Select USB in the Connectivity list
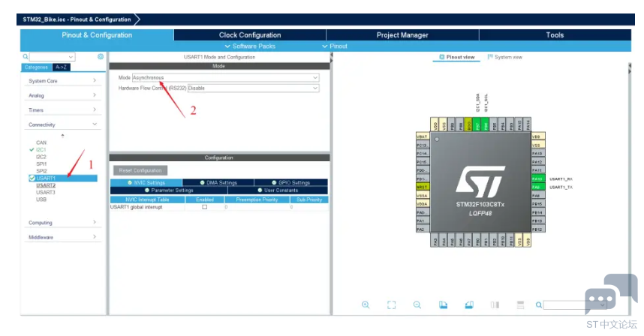 (x=41, y=199)
